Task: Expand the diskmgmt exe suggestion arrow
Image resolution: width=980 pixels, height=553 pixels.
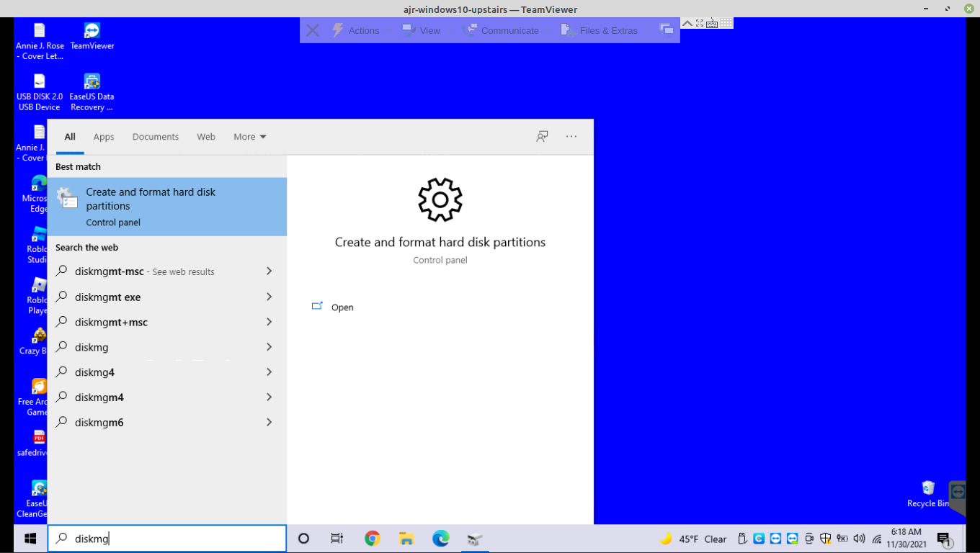Action: (269, 297)
